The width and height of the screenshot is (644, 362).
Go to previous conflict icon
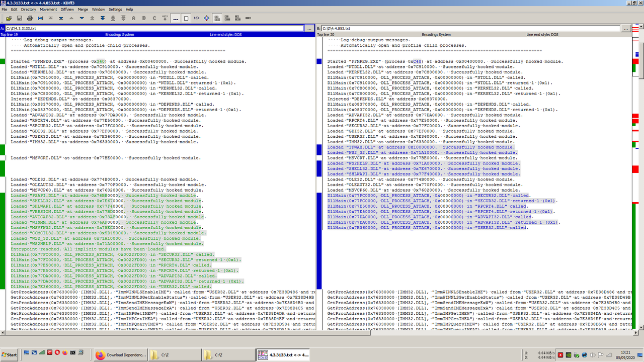click(92, 18)
